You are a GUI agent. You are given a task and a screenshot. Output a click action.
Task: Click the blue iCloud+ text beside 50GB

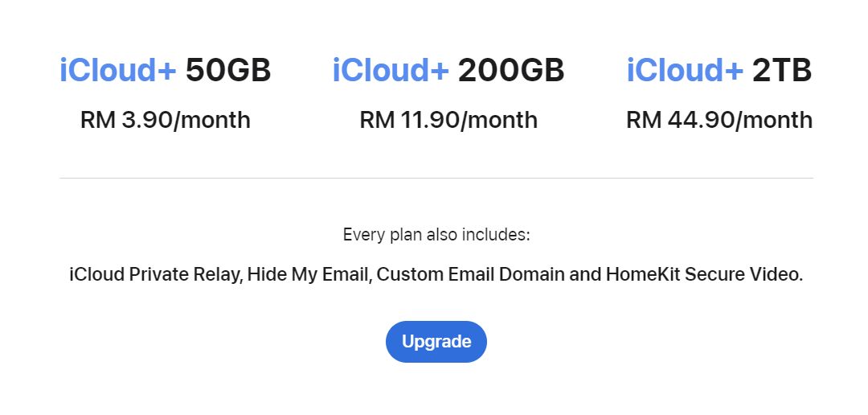[x=117, y=72]
